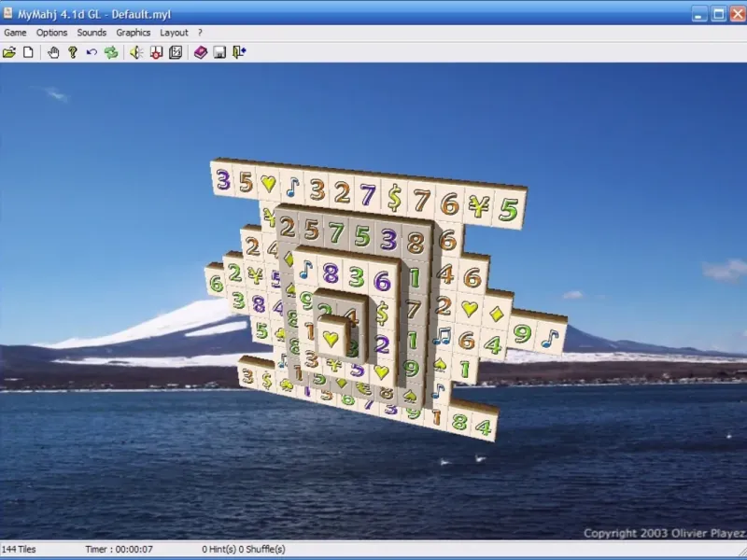The height and width of the screenshot is (560, 747).
Task: Open the purple book icon in the toolbar
Action: click(201, 52)
